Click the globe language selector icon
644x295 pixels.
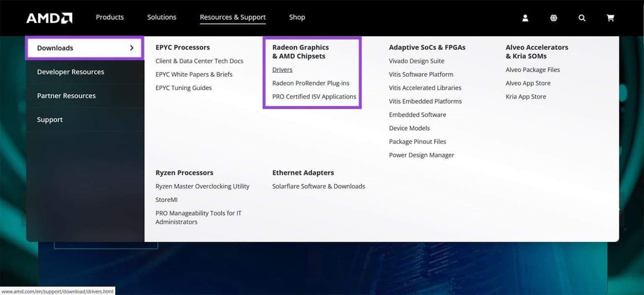553,18
